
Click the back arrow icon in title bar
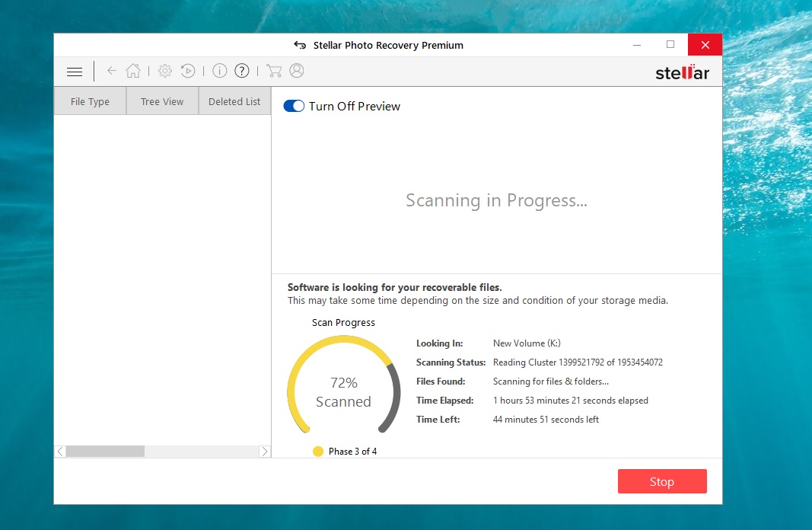(x=300, y=45)
